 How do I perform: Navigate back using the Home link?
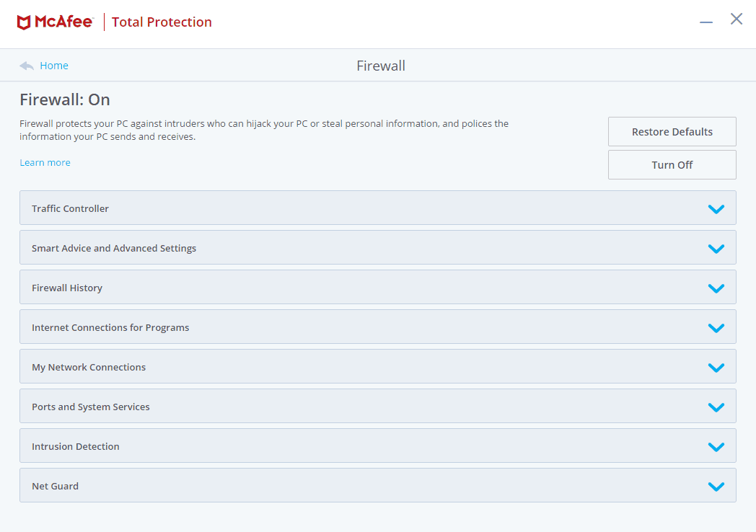click(54, 65)
